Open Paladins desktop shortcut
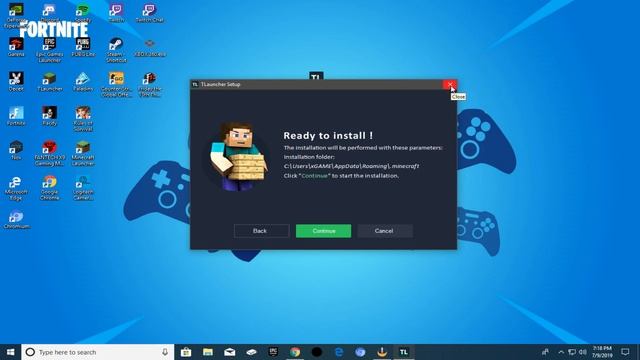Screen dimensions: 640x360 [x=83, y=82]
